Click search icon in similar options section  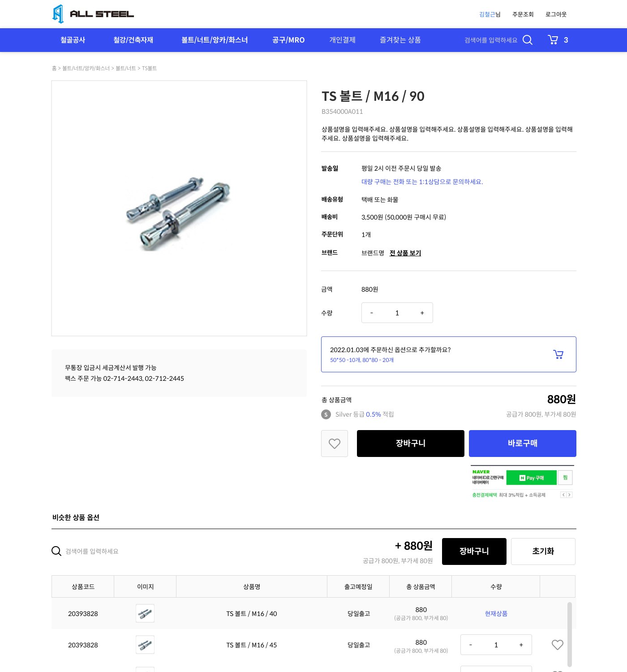56,551
